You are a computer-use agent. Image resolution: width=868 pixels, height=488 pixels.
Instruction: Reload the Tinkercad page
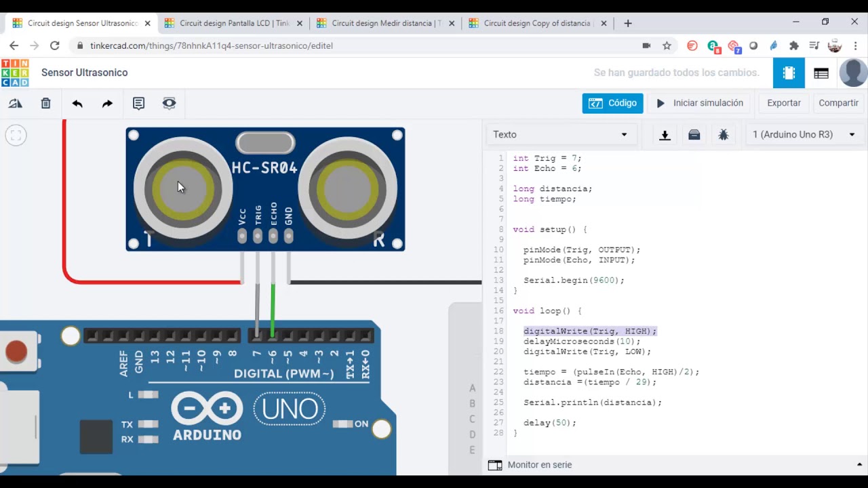55,45
